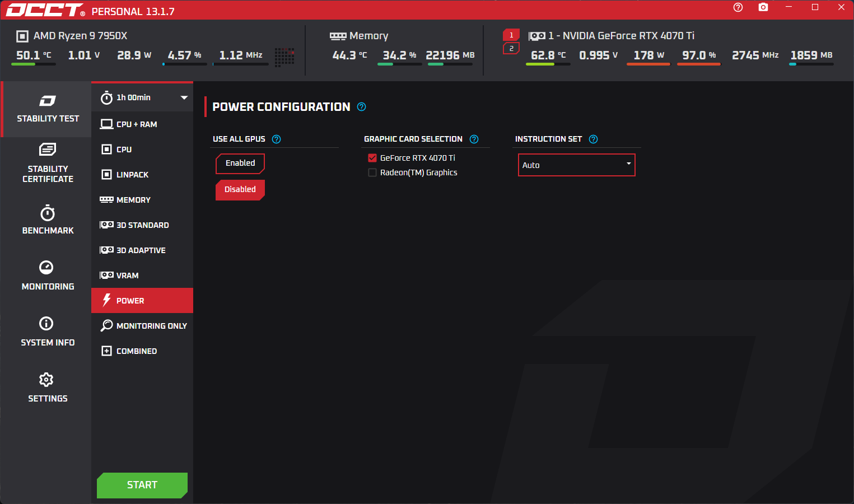The height and width of the screenshot is (504, 854).
Task: Set Use All GPUs to Enabled
Action: [x=240, y=164]
